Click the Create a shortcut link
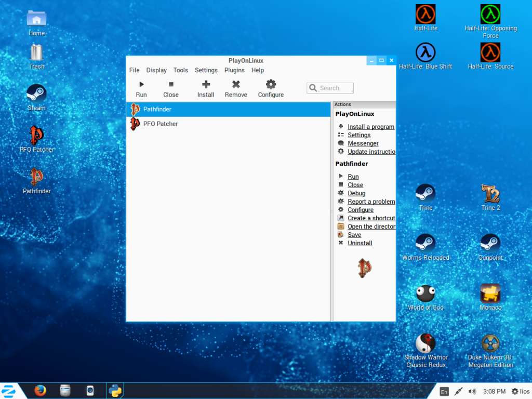This screenshot has width=532, height=399. click(x=371, y=218)
